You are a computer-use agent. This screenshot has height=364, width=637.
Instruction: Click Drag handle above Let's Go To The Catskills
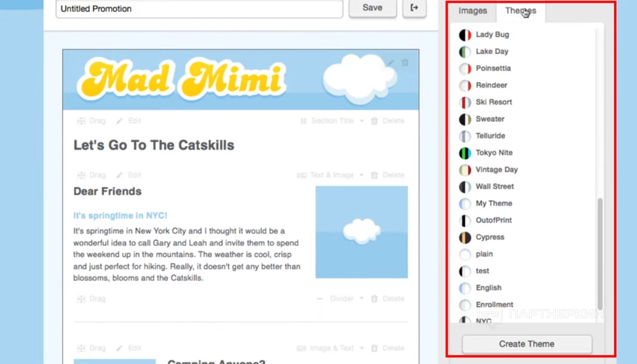coord(92,121)
